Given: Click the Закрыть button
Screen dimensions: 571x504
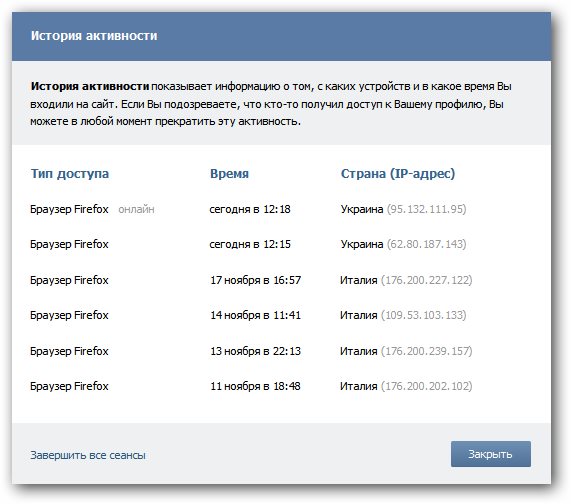Looking at the screenshot, I should pos(491,454).
